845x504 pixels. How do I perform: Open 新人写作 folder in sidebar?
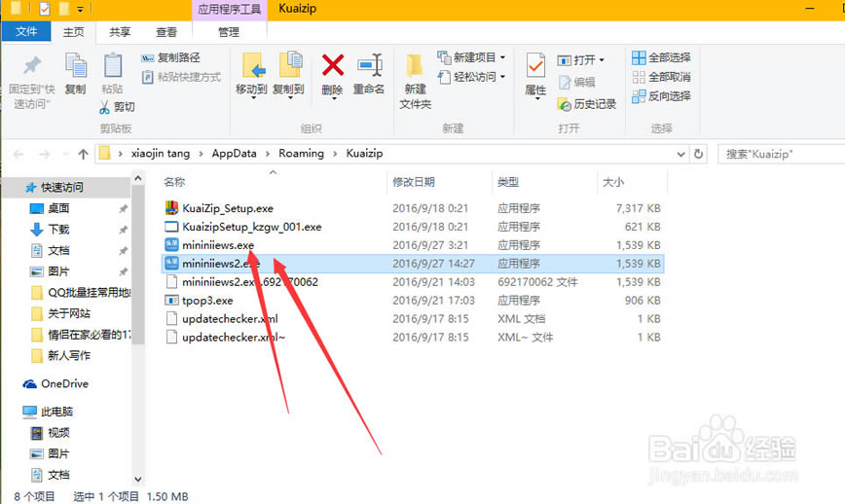click(x=69, y=355)
